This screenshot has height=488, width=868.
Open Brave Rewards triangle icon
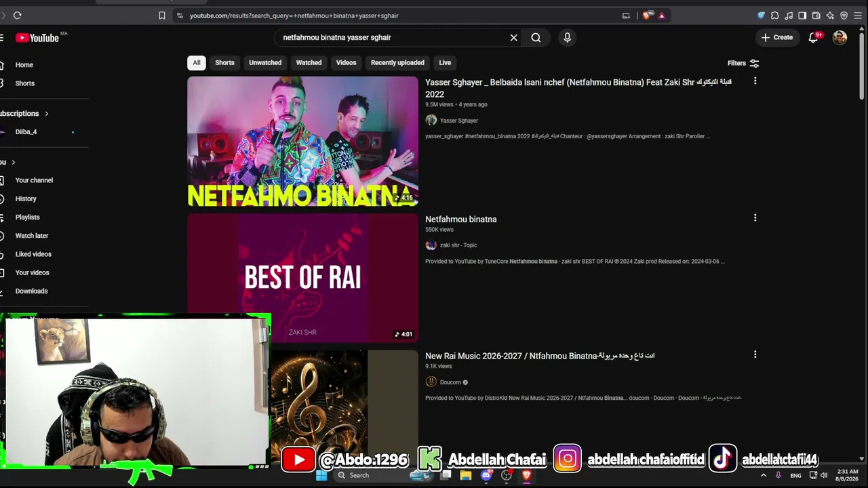(x=661, y=16)
